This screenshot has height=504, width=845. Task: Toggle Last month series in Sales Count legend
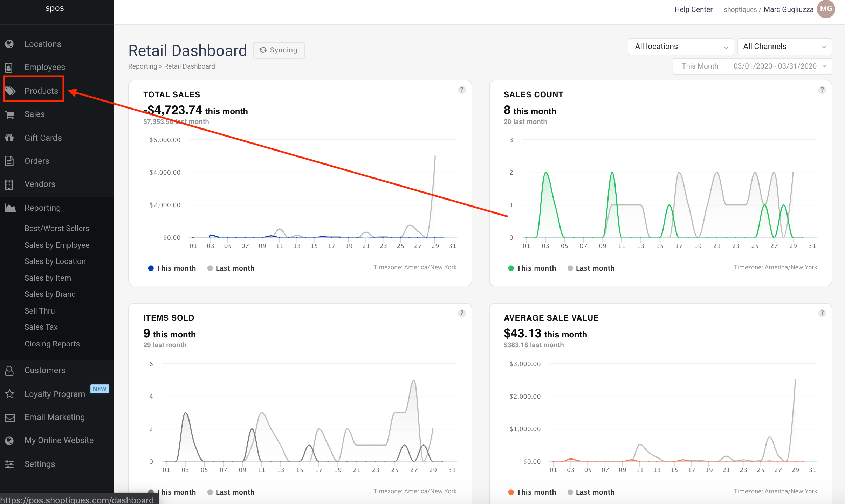click(591, 268)
